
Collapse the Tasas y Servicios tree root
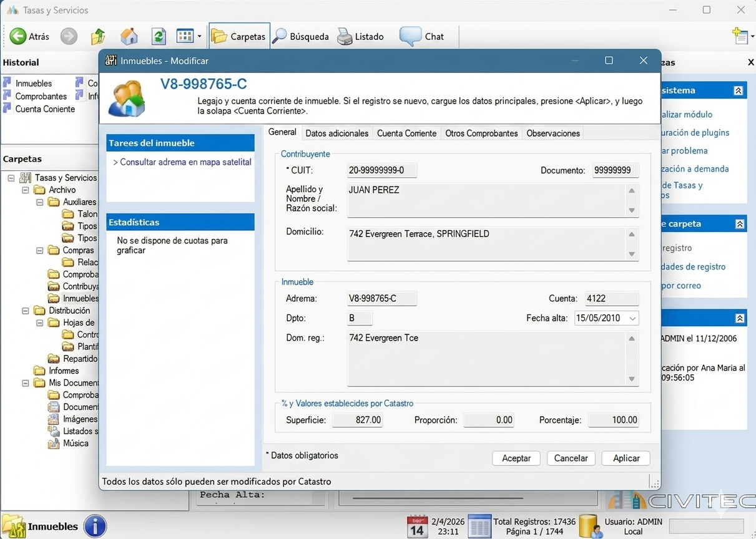coord(11,178)
